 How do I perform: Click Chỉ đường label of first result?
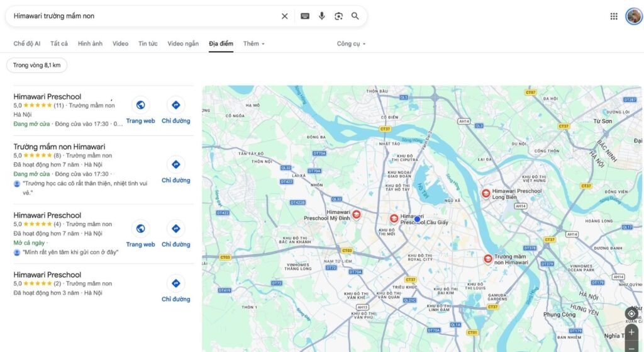(176, 121)
